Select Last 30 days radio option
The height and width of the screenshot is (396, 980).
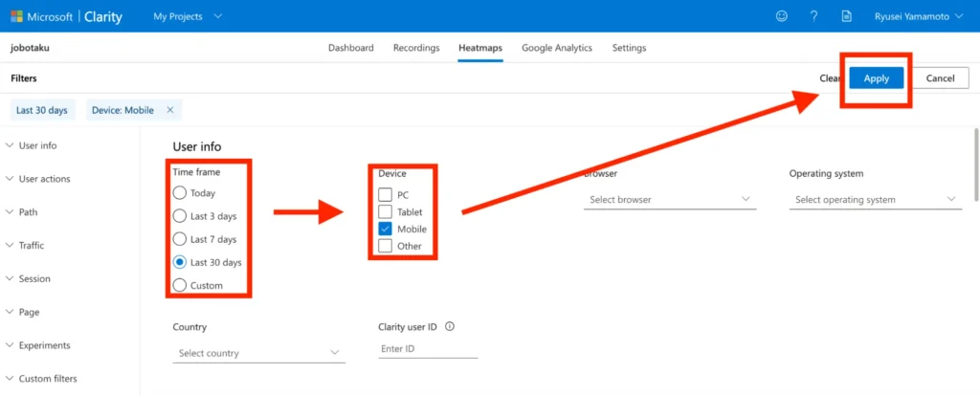click(179, 262)
